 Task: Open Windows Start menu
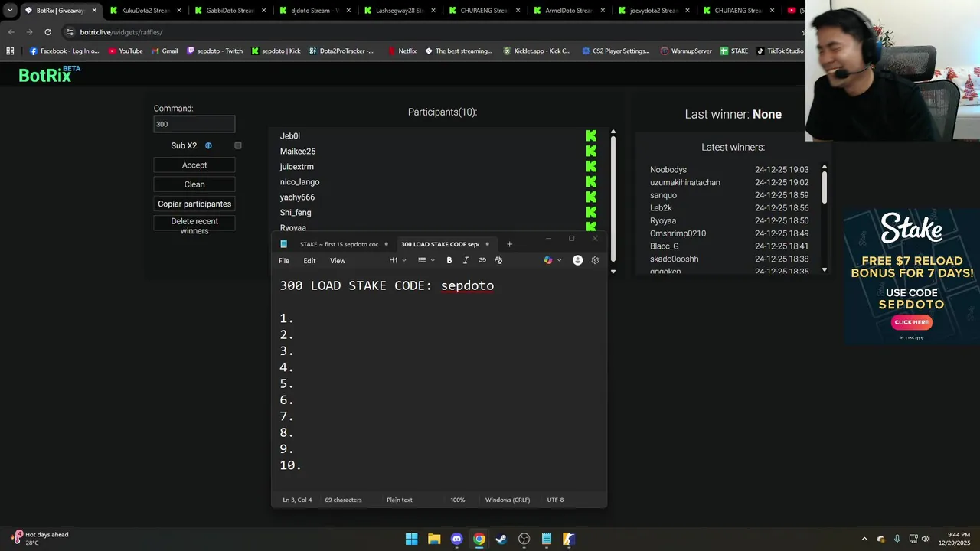tap(411, 539)
